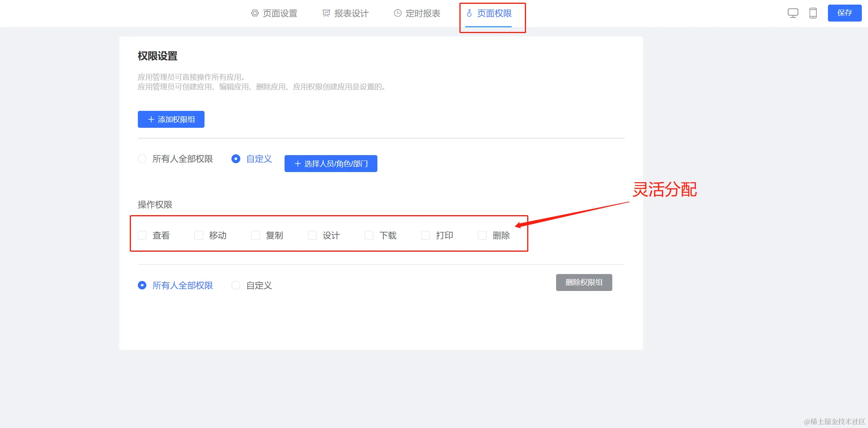
Task: Switch to desktop preview icon
Action: point(793,13)
